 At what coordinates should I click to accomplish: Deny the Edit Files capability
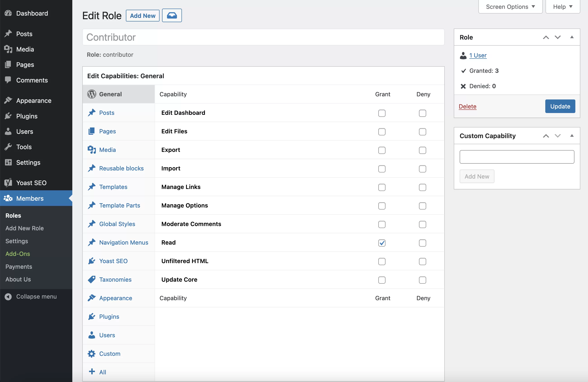[x=423, y=132]
